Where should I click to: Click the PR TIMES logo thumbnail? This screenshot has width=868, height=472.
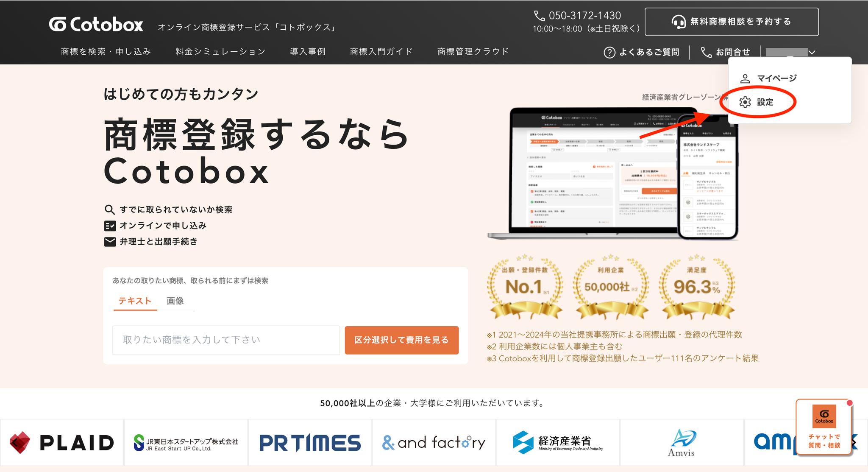(x=310, y=443)
